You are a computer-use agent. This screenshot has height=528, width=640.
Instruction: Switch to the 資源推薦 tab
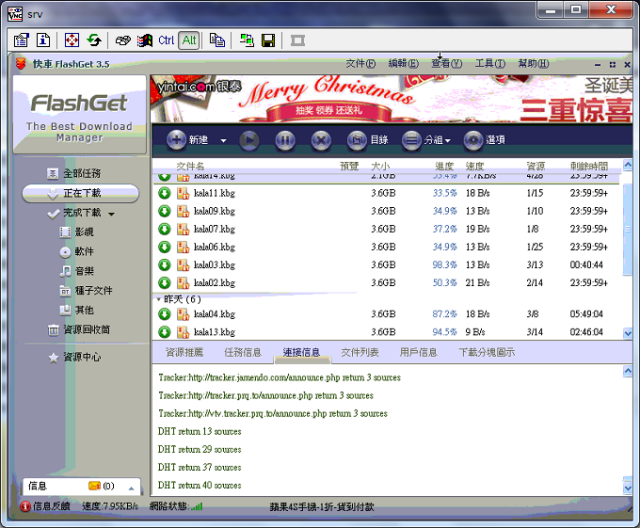tap(184, 352)
